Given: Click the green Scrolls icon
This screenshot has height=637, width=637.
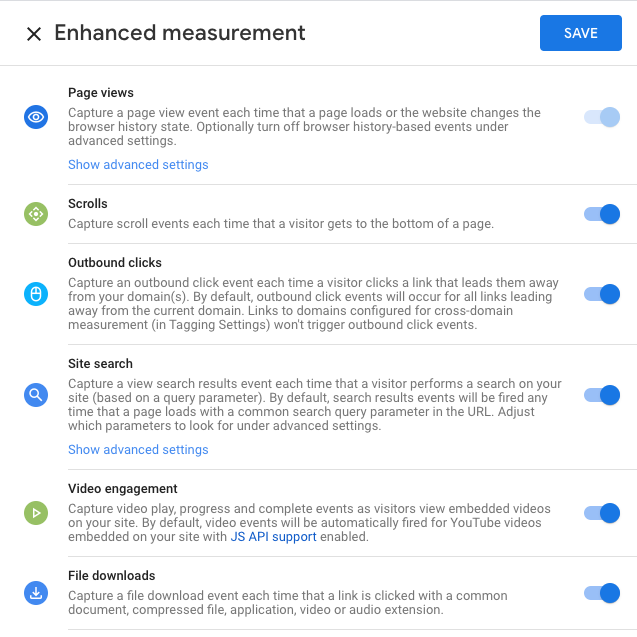Looking at the screenshot, I should tap(36, 214).
